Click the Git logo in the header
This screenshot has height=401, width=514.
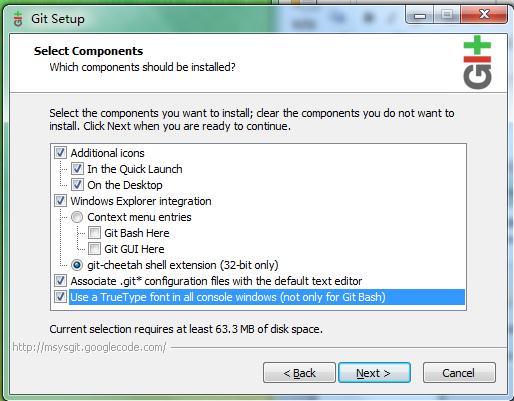477,62
